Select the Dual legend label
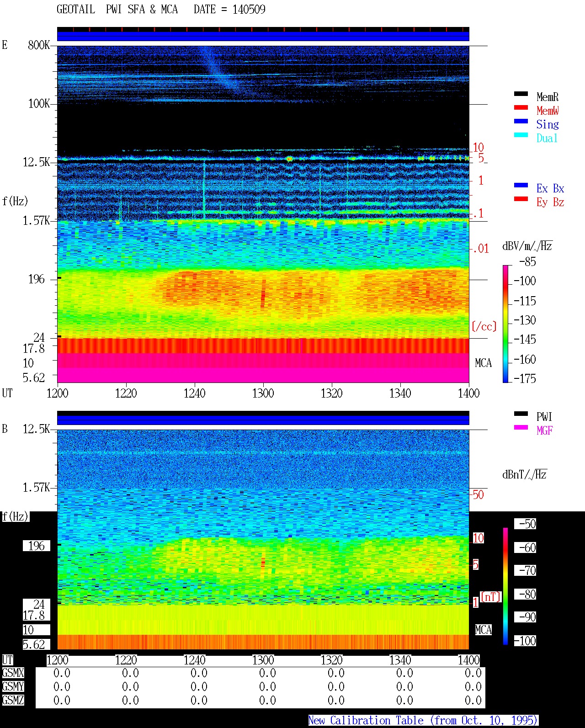The height and width of the screenshot is (728, 585). click(x=547, y=138)
